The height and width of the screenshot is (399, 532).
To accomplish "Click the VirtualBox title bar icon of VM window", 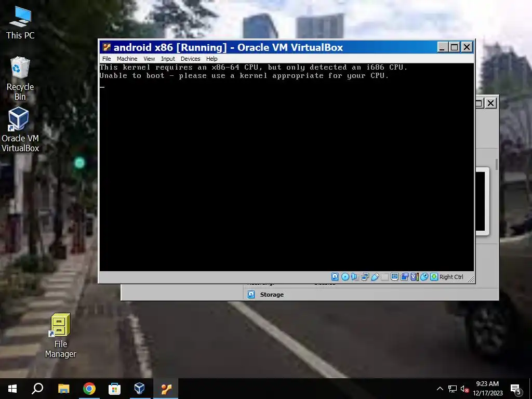I will pos(107,47).
